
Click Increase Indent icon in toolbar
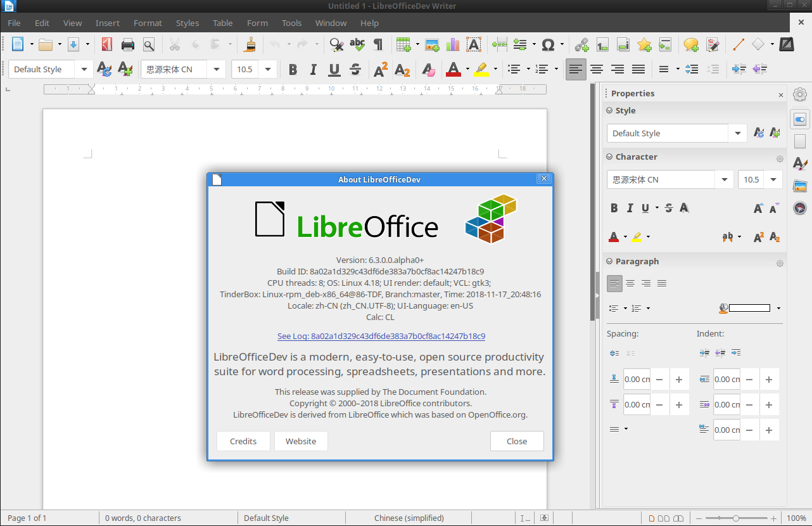coord(739,69)
